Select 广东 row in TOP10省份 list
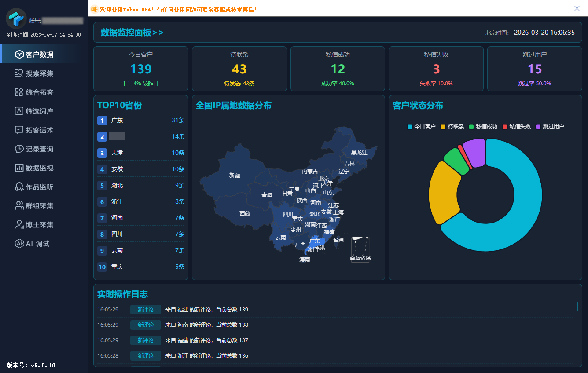Image resolution: width=588 pixels, height=373 pixels. (141, 121)
